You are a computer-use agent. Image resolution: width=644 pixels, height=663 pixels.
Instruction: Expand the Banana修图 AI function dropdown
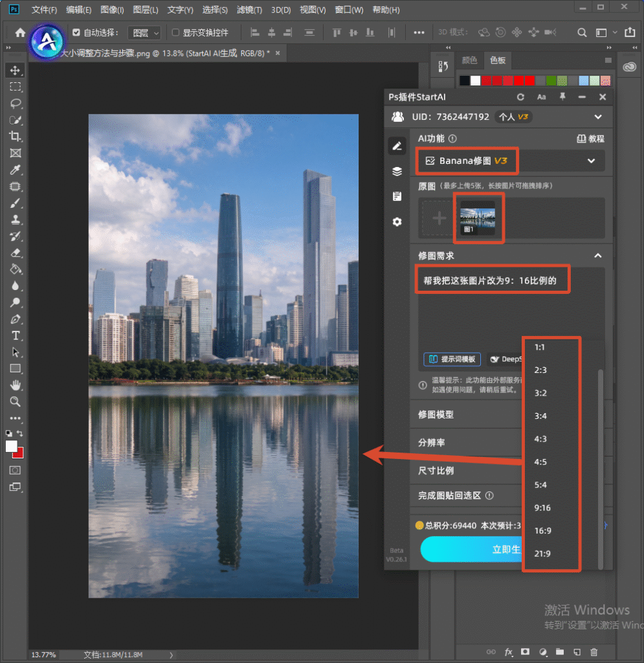click(511, 161)
